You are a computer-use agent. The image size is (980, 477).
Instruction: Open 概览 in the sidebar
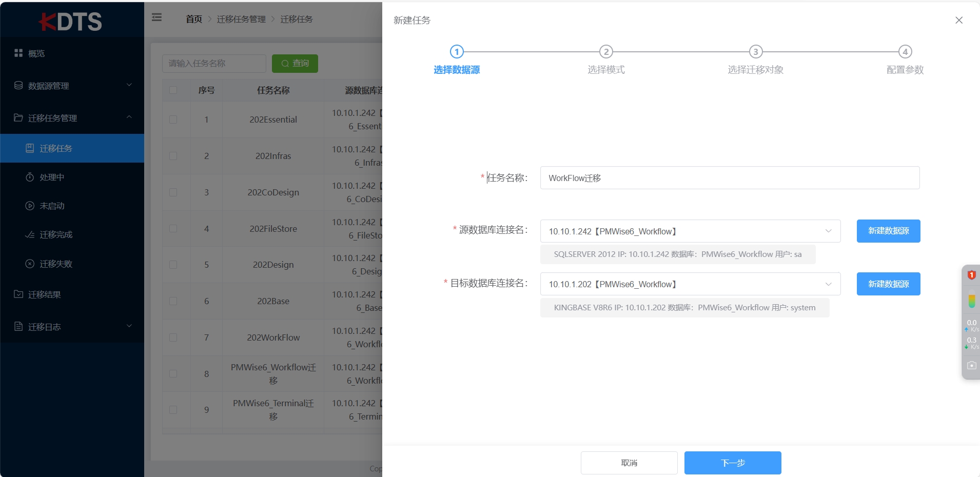coord(72,53)
